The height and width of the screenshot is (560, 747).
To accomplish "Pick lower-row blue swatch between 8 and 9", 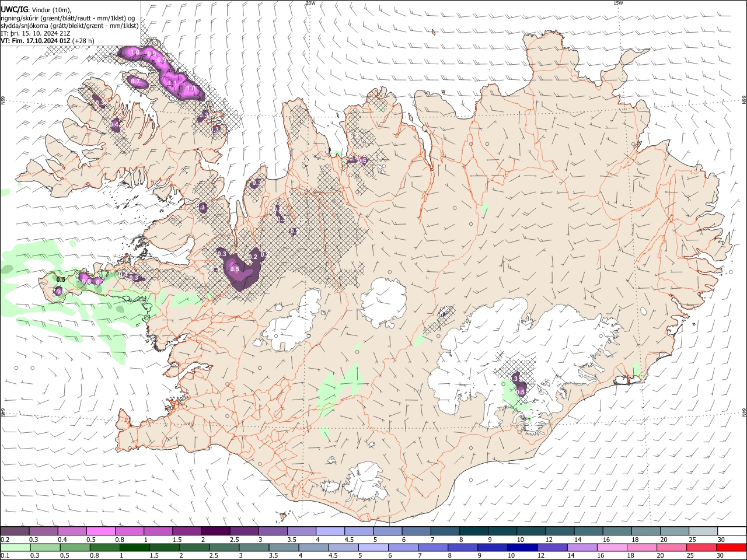I will [x=463, y=547].
